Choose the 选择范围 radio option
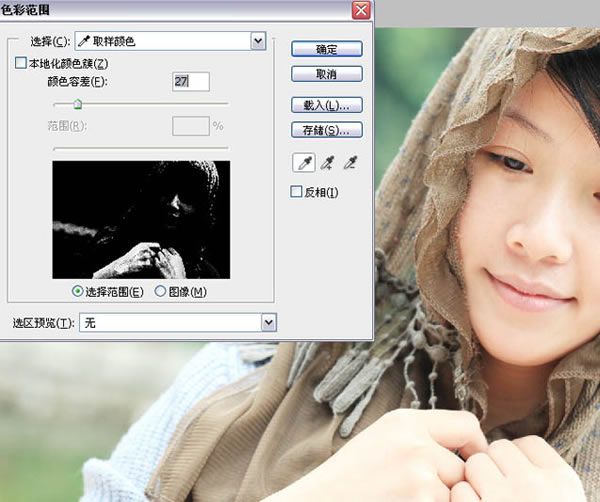 tap(77, 292)
